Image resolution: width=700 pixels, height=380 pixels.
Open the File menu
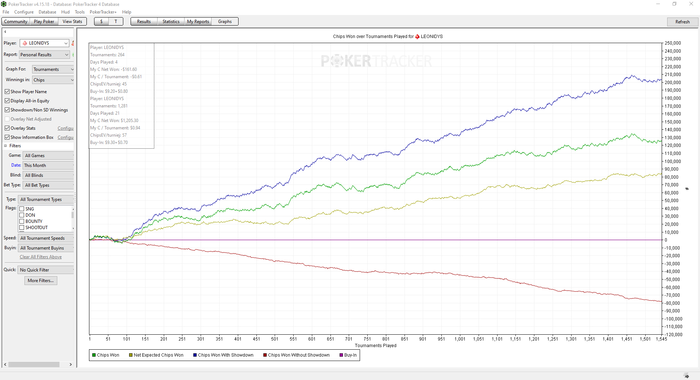click(6, 12)
